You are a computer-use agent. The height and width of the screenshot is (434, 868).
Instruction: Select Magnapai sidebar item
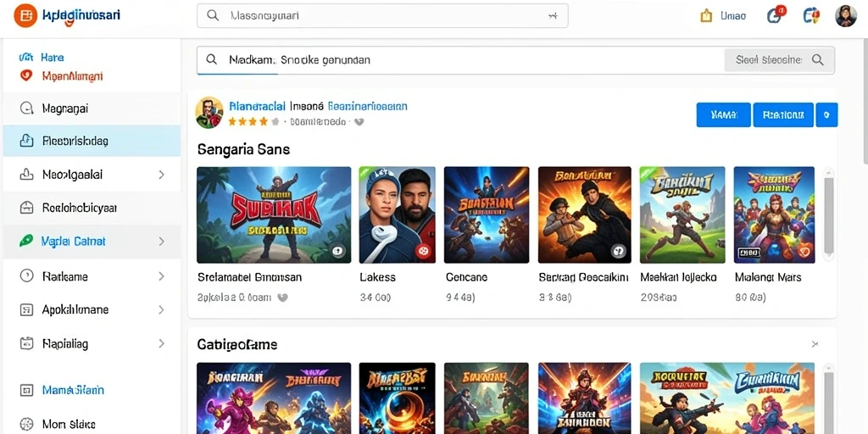[x=92, y=108]
